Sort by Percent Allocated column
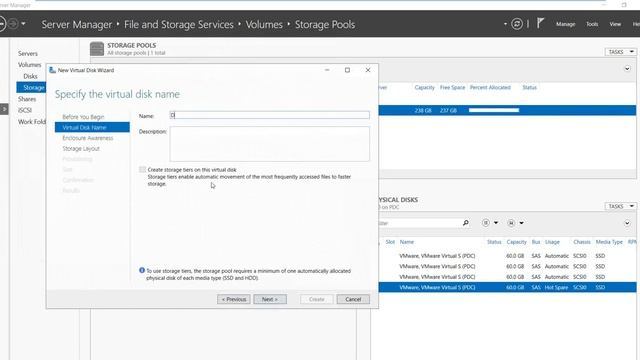This screenshot has height=360, width=640. tap(490, 87)
